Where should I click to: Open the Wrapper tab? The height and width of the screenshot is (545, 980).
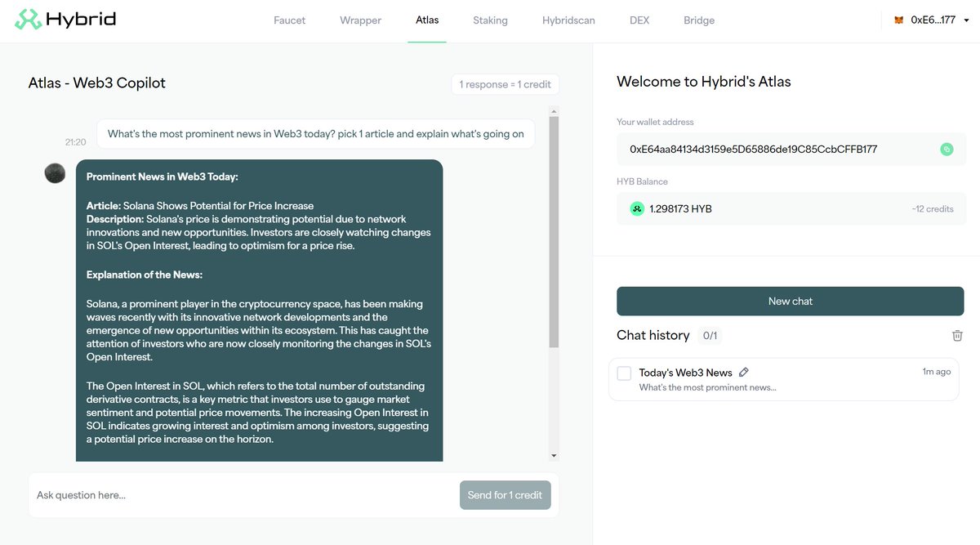(x=360, y=20)
